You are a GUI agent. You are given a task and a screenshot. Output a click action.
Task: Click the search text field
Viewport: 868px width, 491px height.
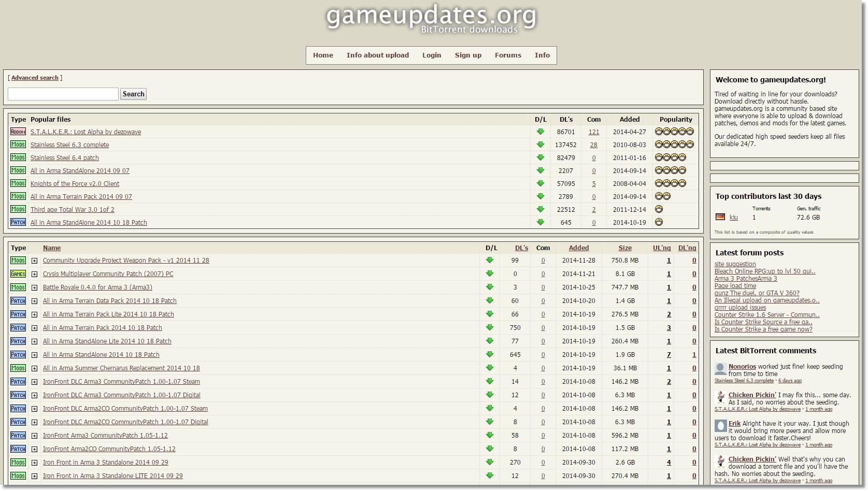coord(63,94)
